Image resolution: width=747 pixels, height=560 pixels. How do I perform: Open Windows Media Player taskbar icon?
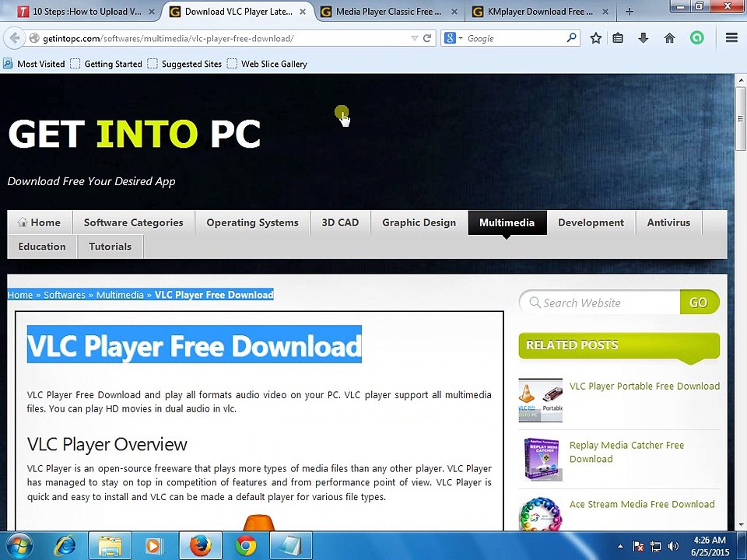point(153,546)
